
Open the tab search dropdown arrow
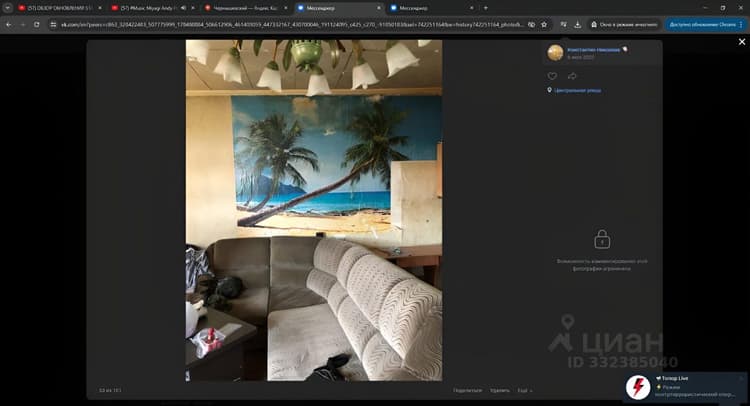(x=8, y=8)
